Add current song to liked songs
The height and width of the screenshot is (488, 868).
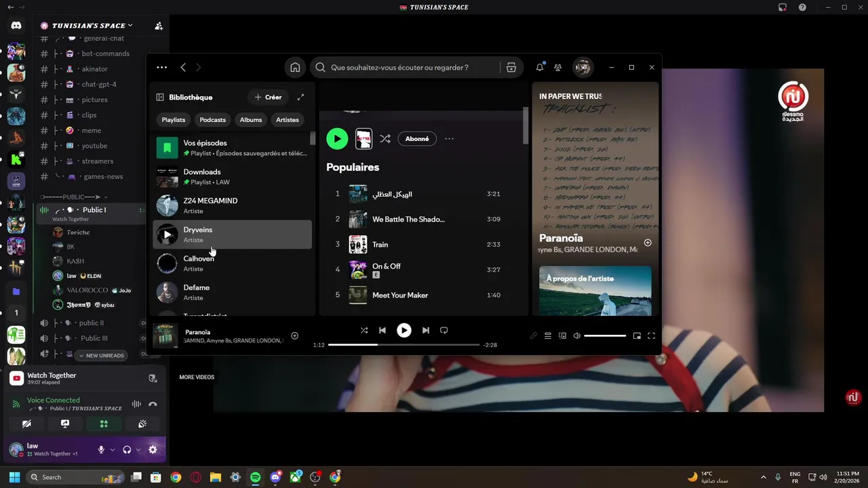tap(294, 335)
